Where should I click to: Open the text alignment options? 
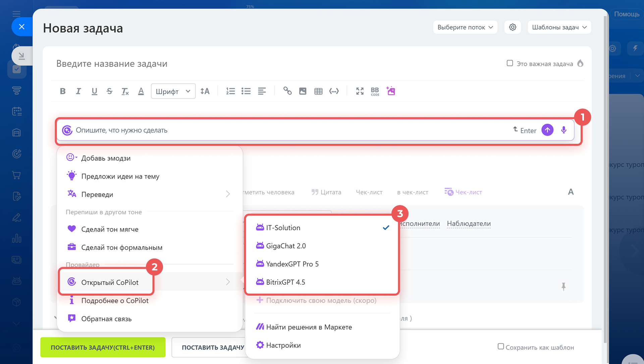tap(262, 91)
